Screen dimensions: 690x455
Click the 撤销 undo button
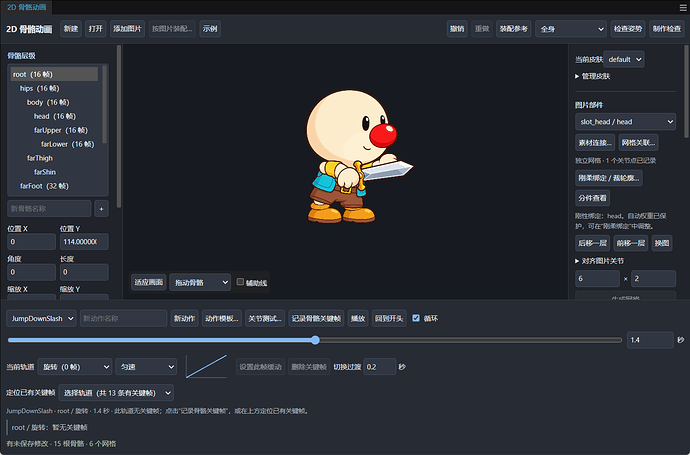click(x=457, y=29)
